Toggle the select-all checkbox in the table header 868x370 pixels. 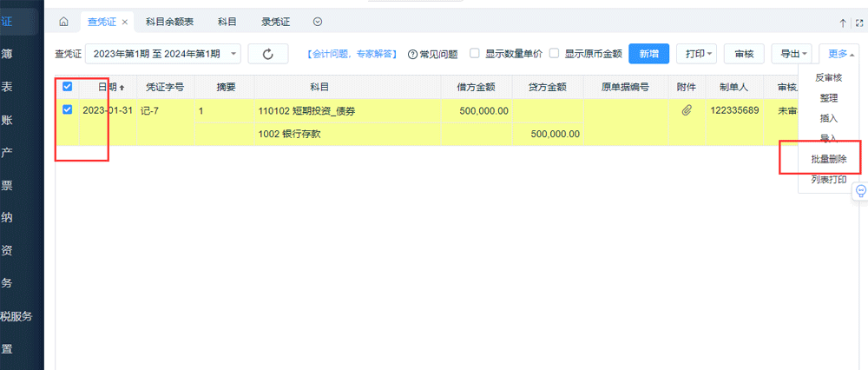tap(68, 87)
